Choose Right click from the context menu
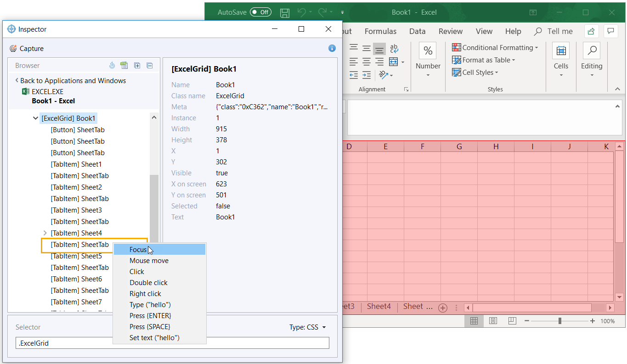Image resolution: width=627 pixels, height=364 pixels. 159,294
